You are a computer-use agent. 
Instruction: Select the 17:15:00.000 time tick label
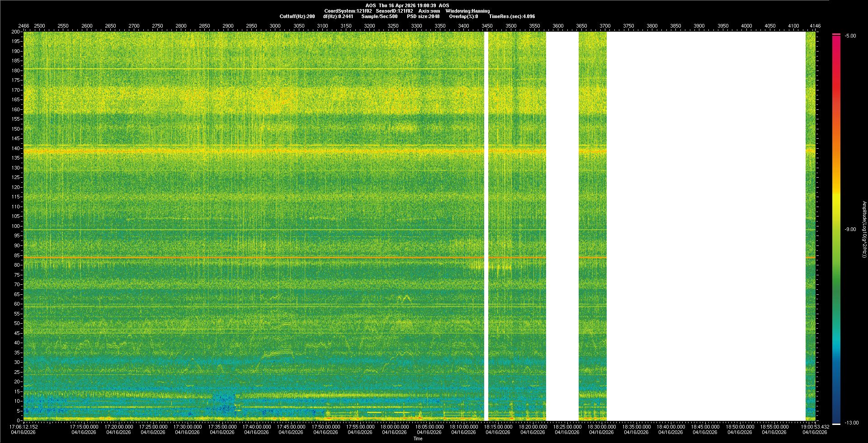tap(84, 427)
